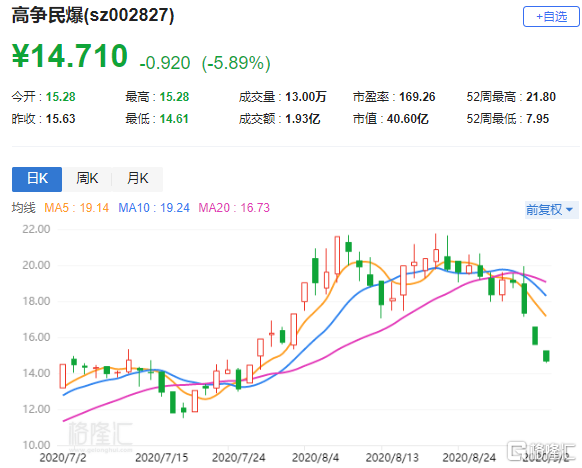Click the 最高 value 15.28
582x468 pixels.
click(x=174, y=97)
